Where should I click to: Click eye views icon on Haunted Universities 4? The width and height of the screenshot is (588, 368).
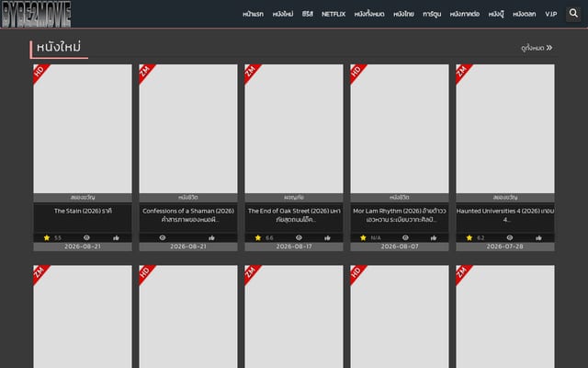pyautogui.click(x=510, y=237)
